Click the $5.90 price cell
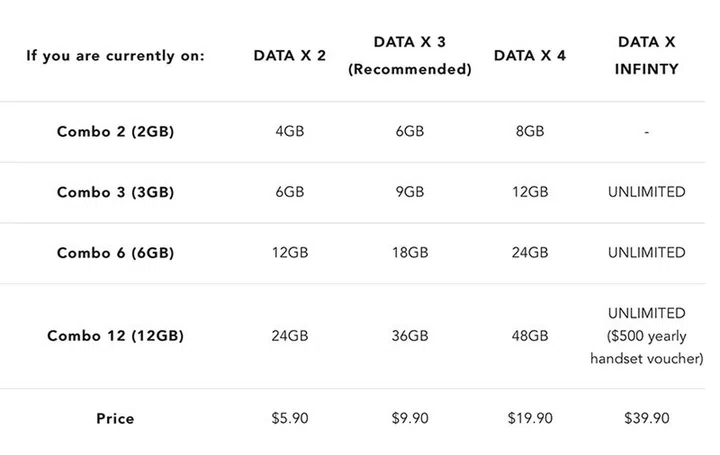720x455 pixels. tap(288, 418)
